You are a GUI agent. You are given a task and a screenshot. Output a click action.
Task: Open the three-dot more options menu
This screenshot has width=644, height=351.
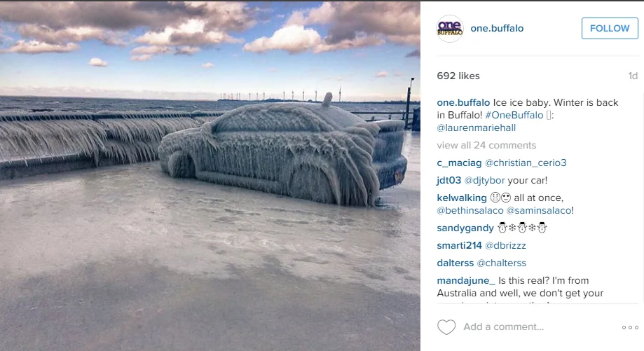pos(630,328)
